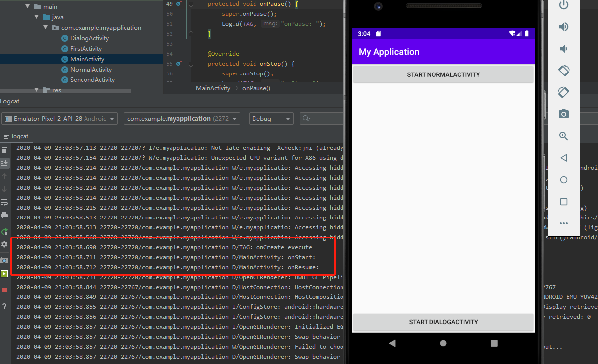598x364 pixels.
Task: Open logcat settings gear
Action: [4, 244]
